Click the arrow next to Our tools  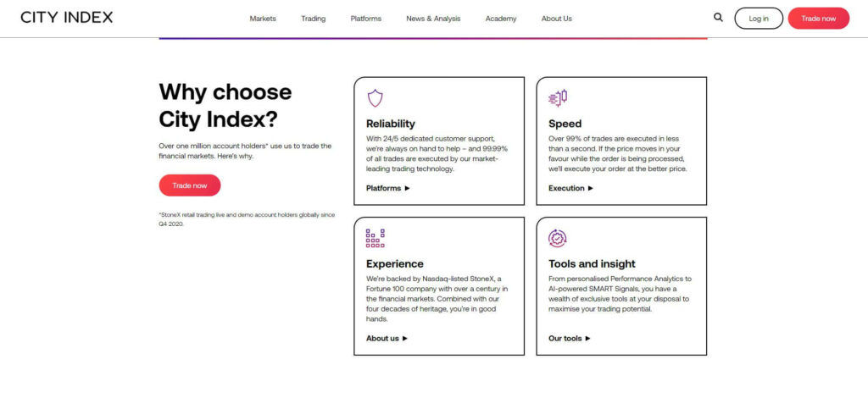click(x=588, y=339)
